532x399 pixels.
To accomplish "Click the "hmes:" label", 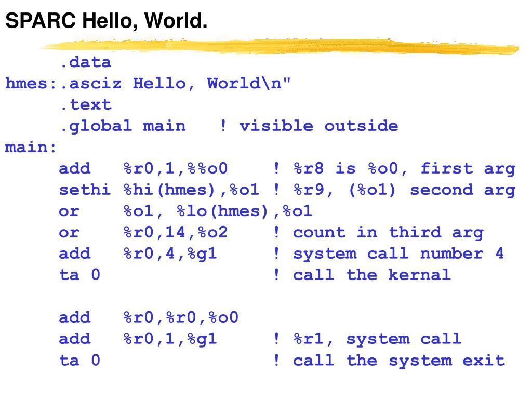I will click(x=31, y=84).
